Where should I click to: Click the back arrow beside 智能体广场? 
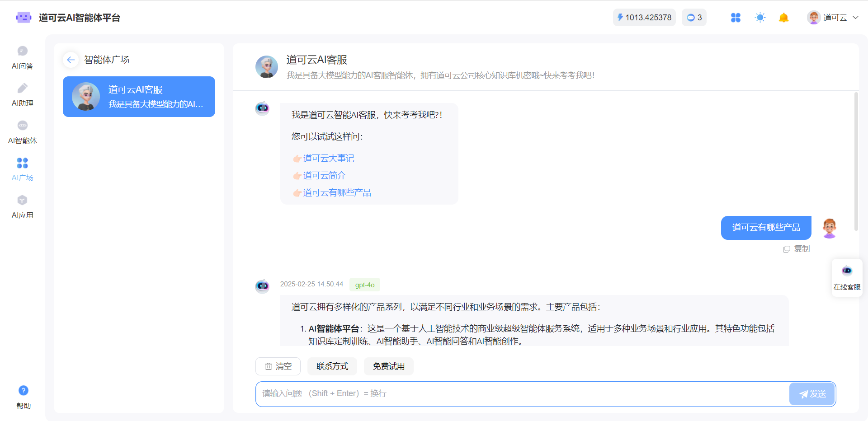point(71,60)
